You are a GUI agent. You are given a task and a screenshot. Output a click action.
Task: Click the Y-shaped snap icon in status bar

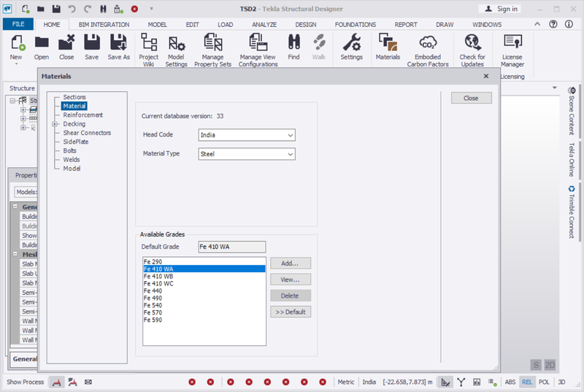(461, 382)
